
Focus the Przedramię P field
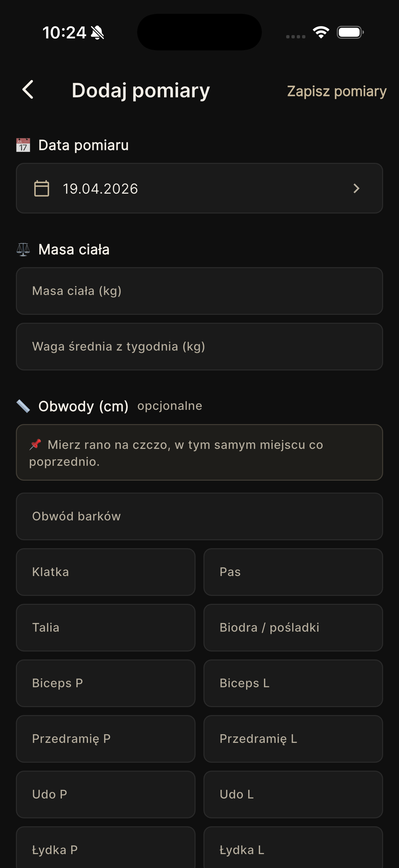105,739
